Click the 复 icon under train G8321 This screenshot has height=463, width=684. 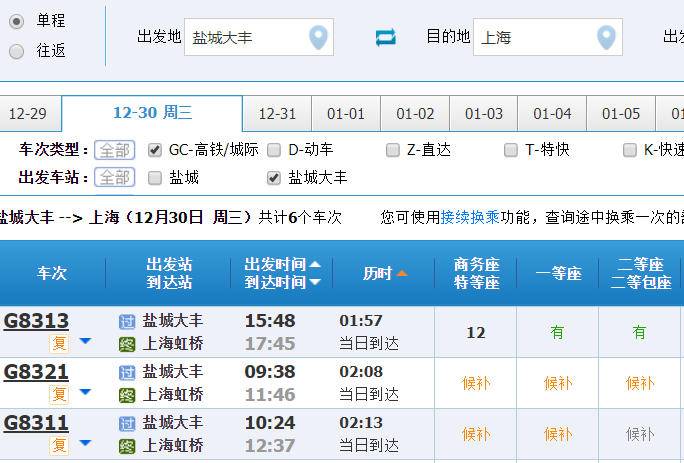tap(60, 394)
